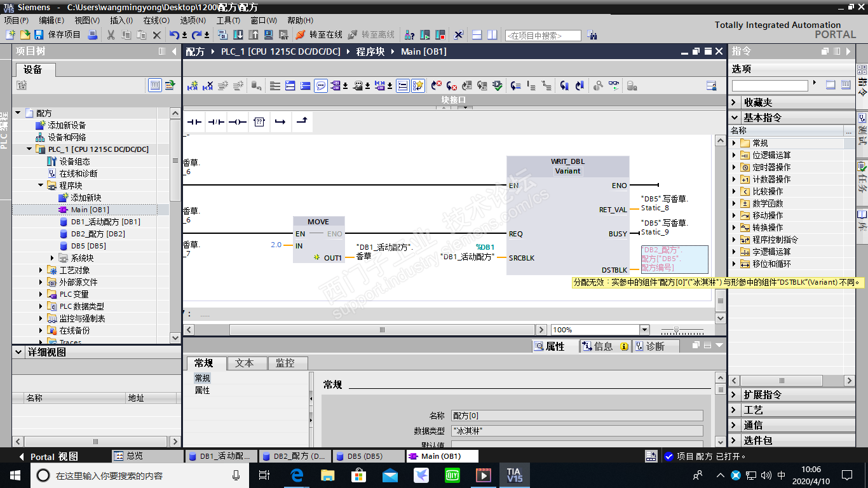Collapse the 配方 project root node
Screen dimensions: 868x488
pyautogui.click(x=18, y=113)
